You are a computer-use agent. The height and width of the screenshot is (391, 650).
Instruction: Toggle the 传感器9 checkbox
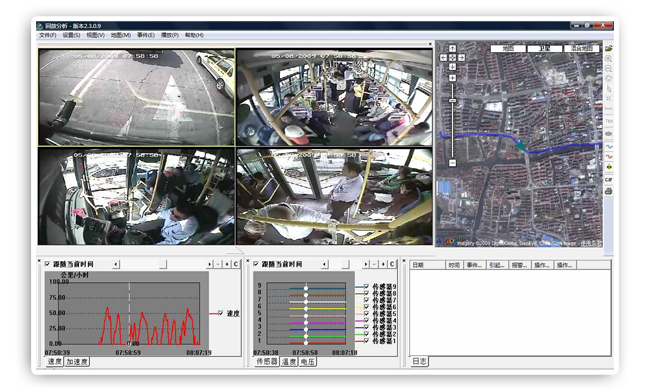tap(366, 286)
